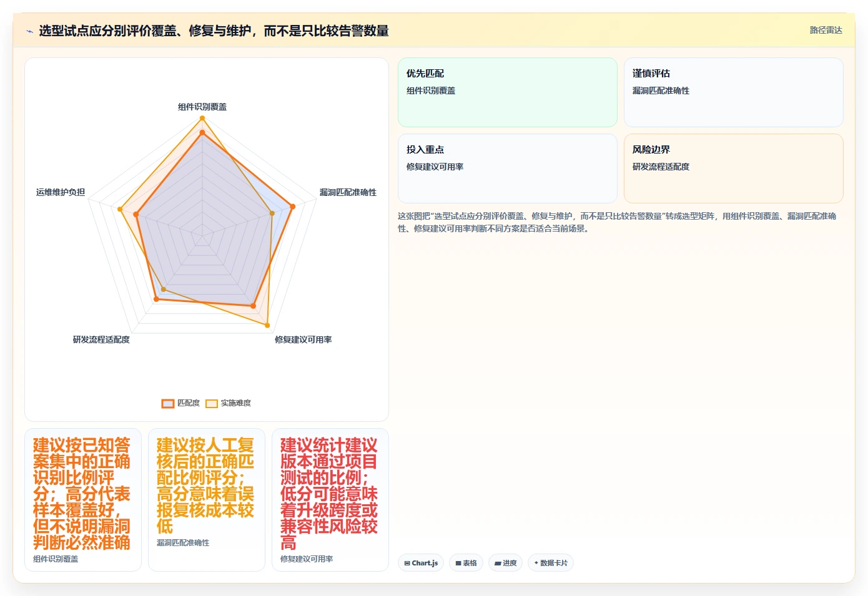The image size is (868, 596).
Task: Click the yellow data point near 修复建议可用率
Action: click(x=267, y=325)
